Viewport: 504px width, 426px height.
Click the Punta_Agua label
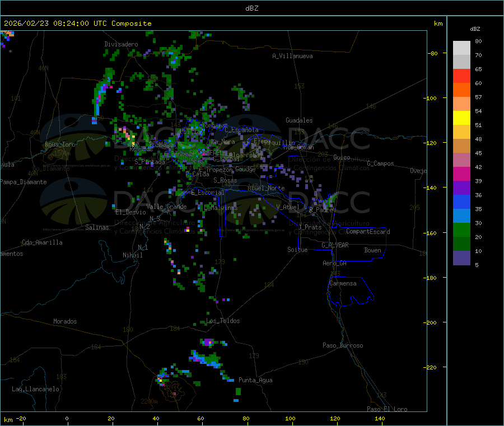pyautogui.click(x=255, y=380)
